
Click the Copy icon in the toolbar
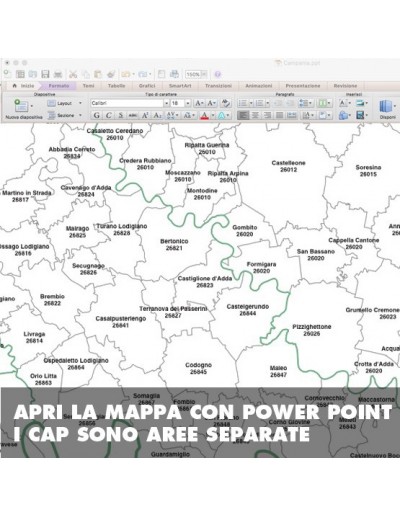[x=86, y=74]
